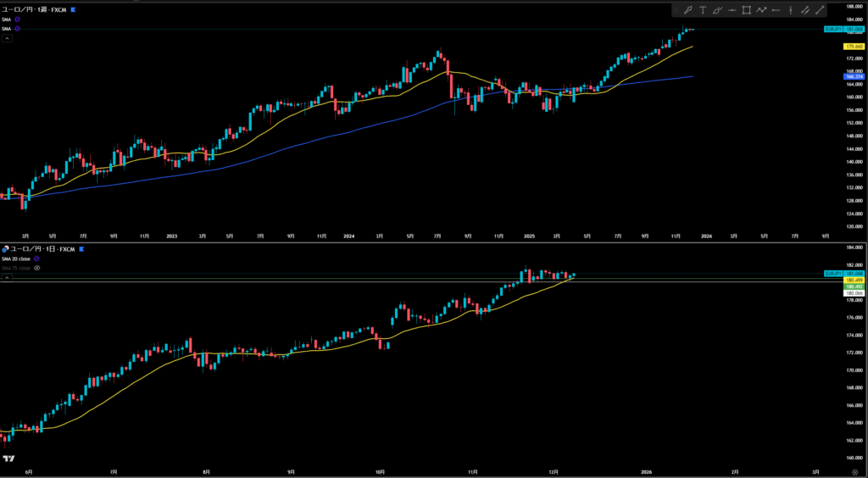Click the yellow 175.660 SMA price label
The image size is (868, 478).
click(x=853, y=47)
